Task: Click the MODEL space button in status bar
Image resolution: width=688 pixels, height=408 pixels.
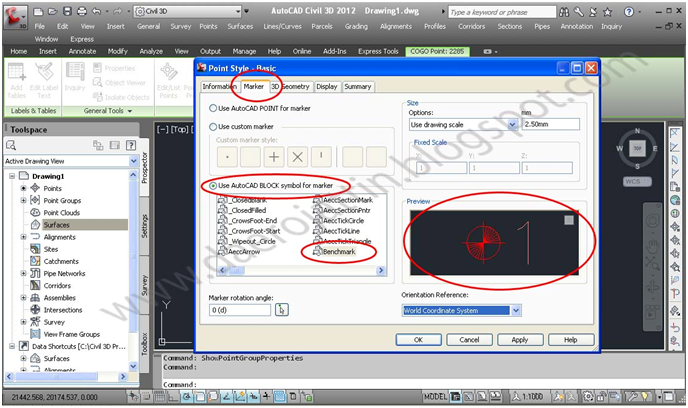Action: point(435,397)
